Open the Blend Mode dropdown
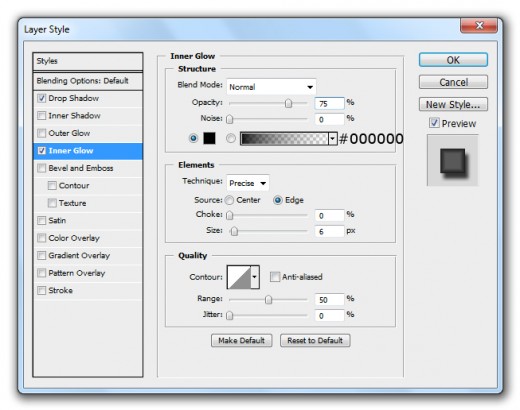The image size is (520, 410). (x=271, y=87)
